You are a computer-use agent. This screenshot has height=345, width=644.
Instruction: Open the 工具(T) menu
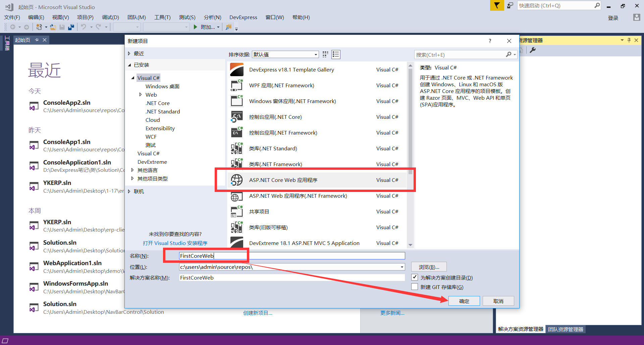tap(162, 17)
